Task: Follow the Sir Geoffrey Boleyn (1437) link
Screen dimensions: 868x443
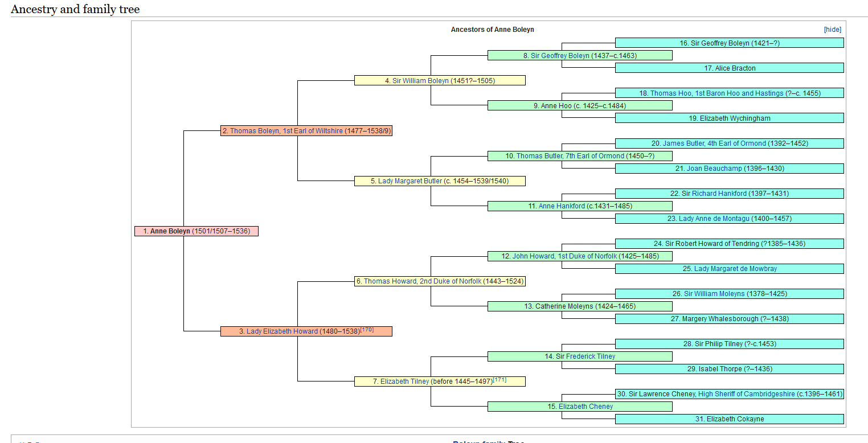Action: pyautogui.click(x=560, y=56)
